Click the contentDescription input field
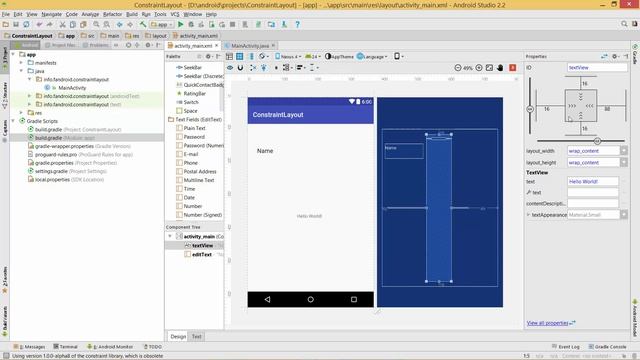The height and width of the screenshot is (360, 640). pyautogui.click(x=593, y=203)
